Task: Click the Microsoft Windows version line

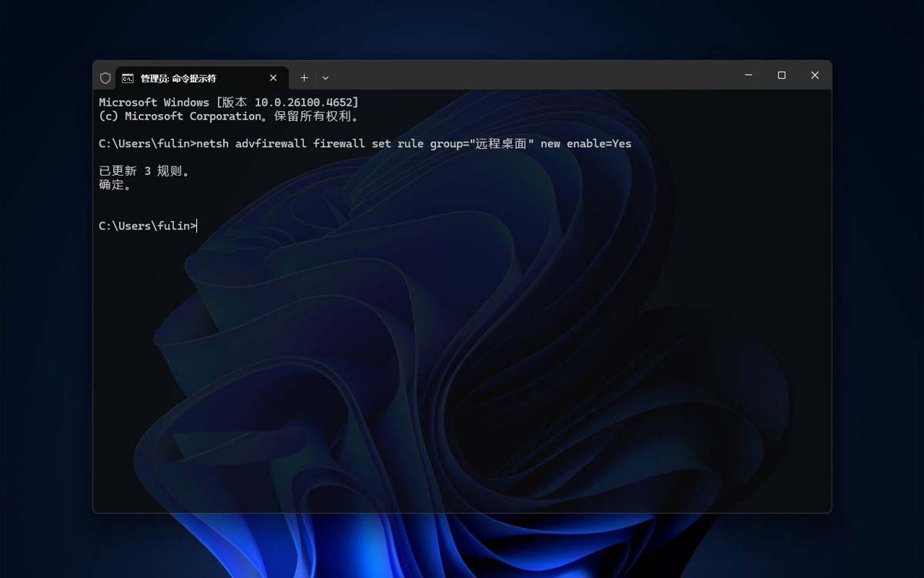Action: pyautogui.click(x=229, y=102)
